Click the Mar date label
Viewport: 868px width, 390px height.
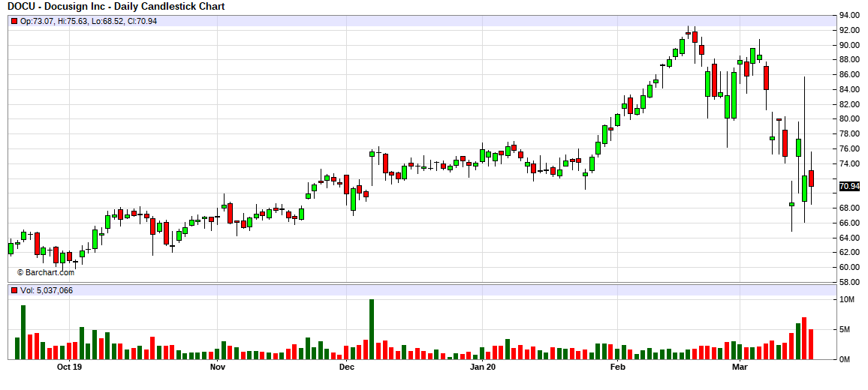coord(740,367)
